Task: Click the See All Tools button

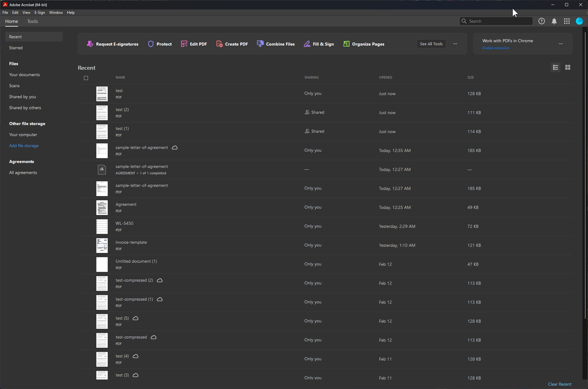Action: click(x=431, y=44)
